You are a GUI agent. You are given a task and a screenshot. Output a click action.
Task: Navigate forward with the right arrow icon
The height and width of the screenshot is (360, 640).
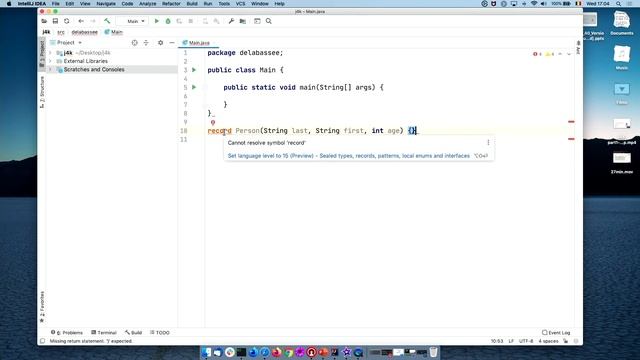pyautogui.click(x=93, y=21)
